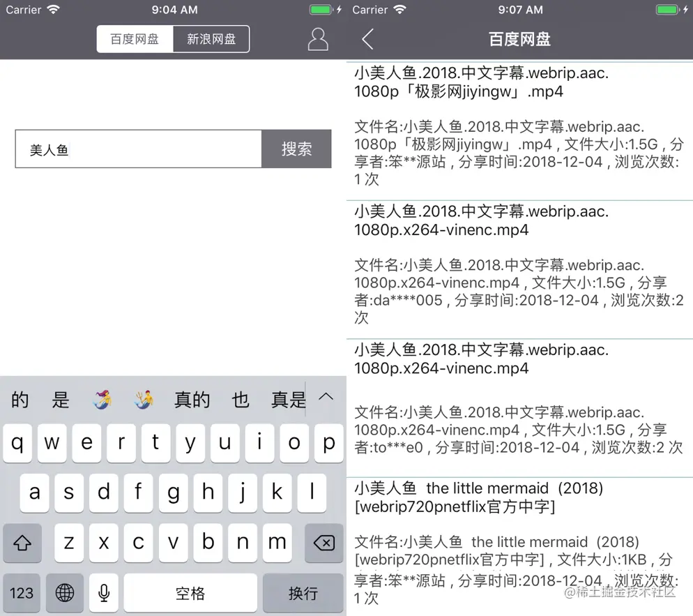Screen dimensions: 693x616
Task: Open the result shared by da****005
Action: click(x=520, y=270)
